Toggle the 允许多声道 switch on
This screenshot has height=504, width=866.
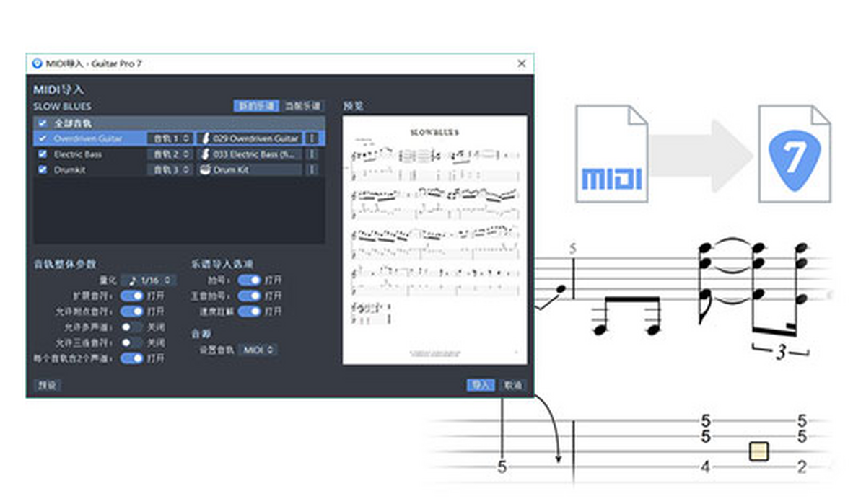click(x=131, y=327)
